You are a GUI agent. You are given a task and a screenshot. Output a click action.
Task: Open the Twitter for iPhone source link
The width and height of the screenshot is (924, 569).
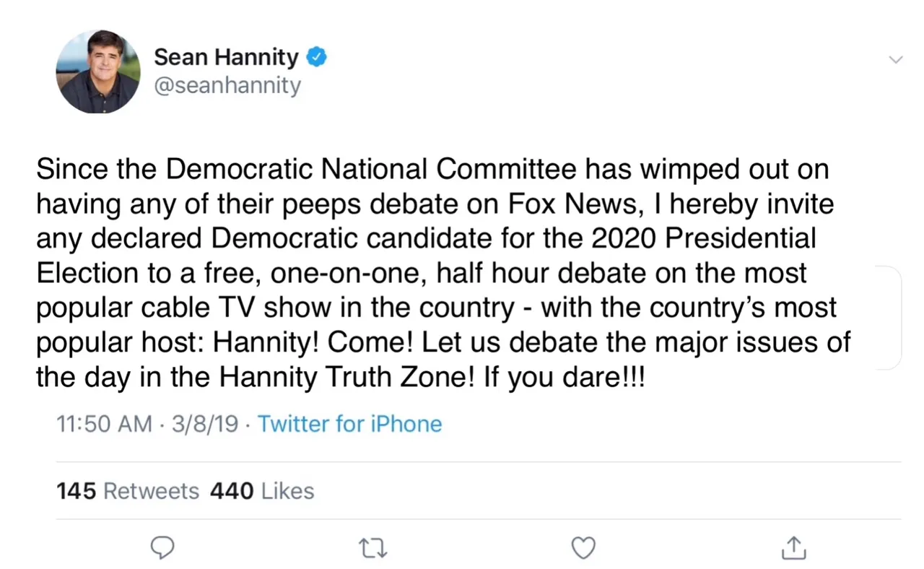(x=349, y=423)
